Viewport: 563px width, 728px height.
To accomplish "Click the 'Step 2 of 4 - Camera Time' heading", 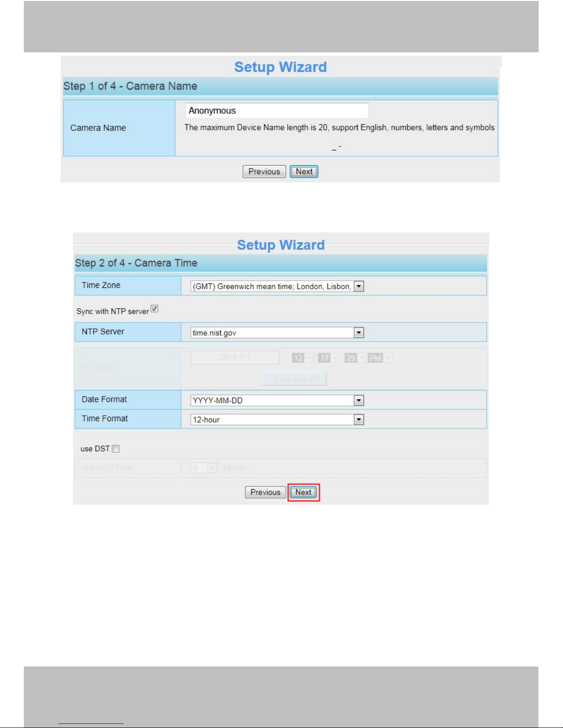I will 136,263.
